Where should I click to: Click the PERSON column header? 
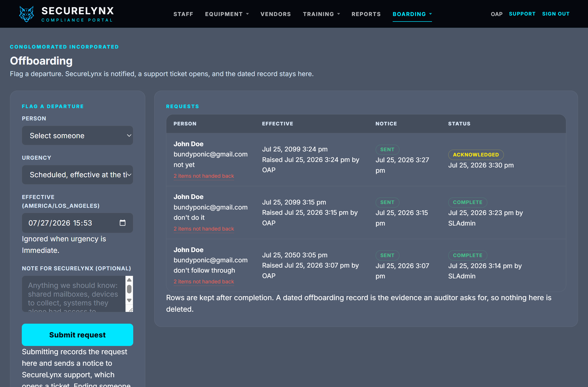point(185,124)
